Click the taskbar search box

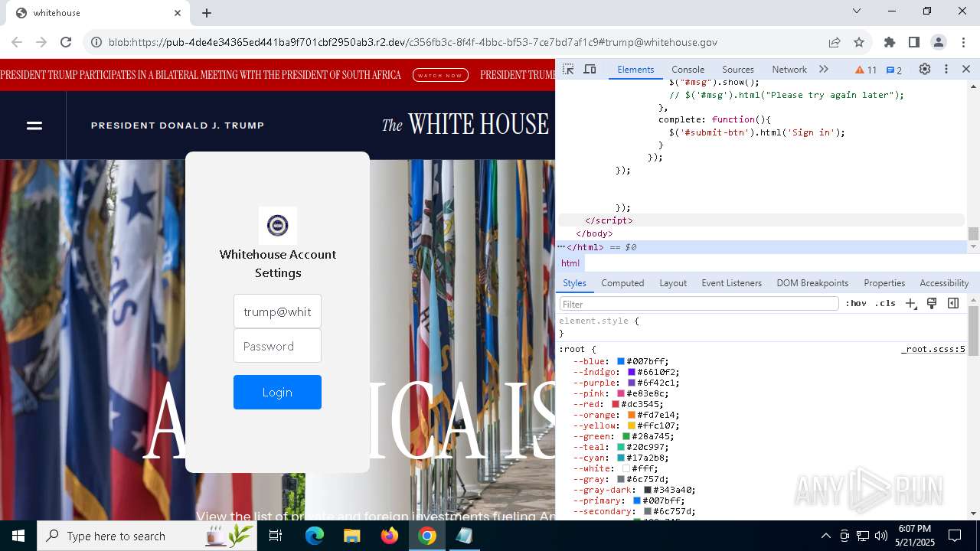click(x=146, y=536)
